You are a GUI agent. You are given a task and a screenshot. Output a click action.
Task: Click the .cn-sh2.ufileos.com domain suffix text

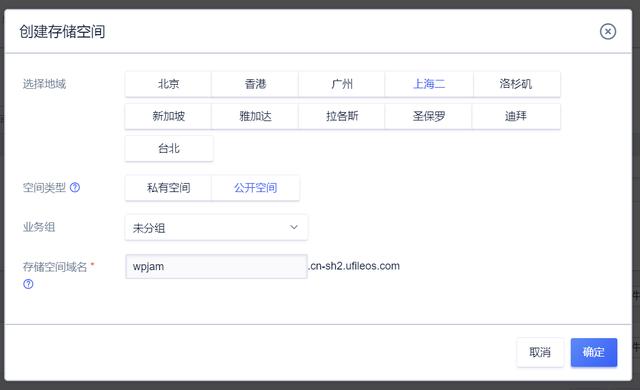(x=354, y=266)
